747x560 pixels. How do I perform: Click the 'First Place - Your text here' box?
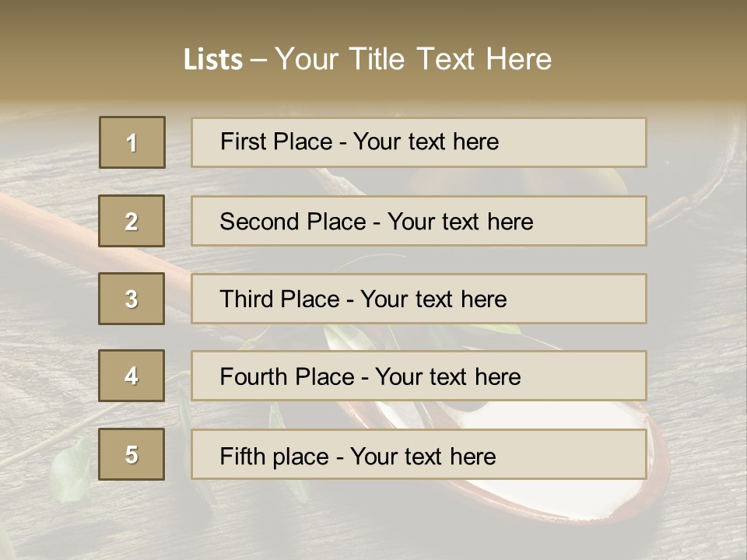coord(419,142)
